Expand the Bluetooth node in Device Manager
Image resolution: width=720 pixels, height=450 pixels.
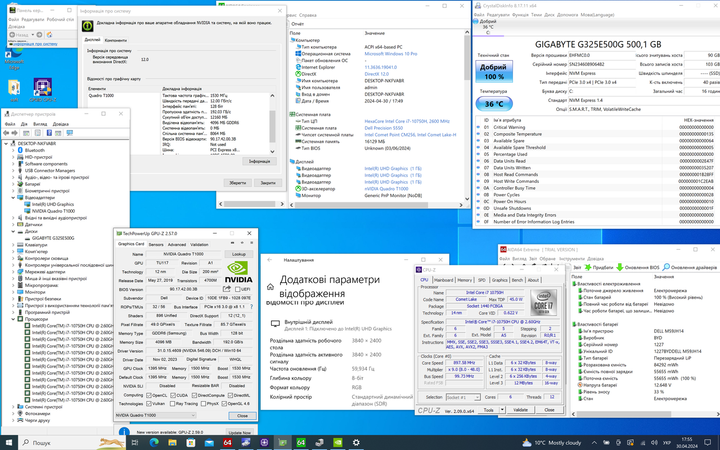[13, 150]
